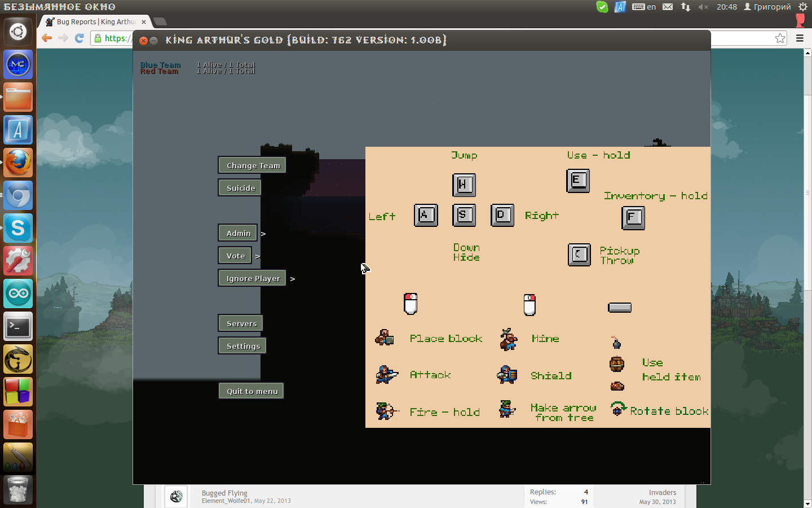Screen dimensions: 812x508
Task: Close the Bug Reports browser tab
Action: [144, 22]
